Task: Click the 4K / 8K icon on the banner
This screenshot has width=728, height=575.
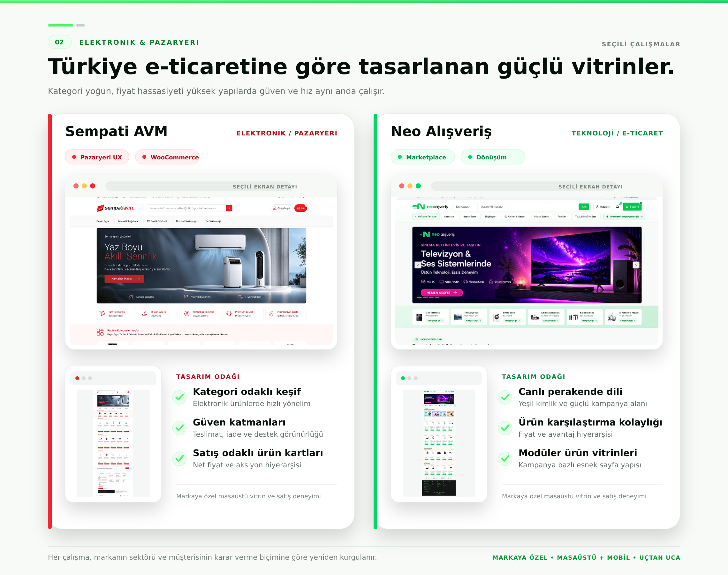Action: [423, 281]
